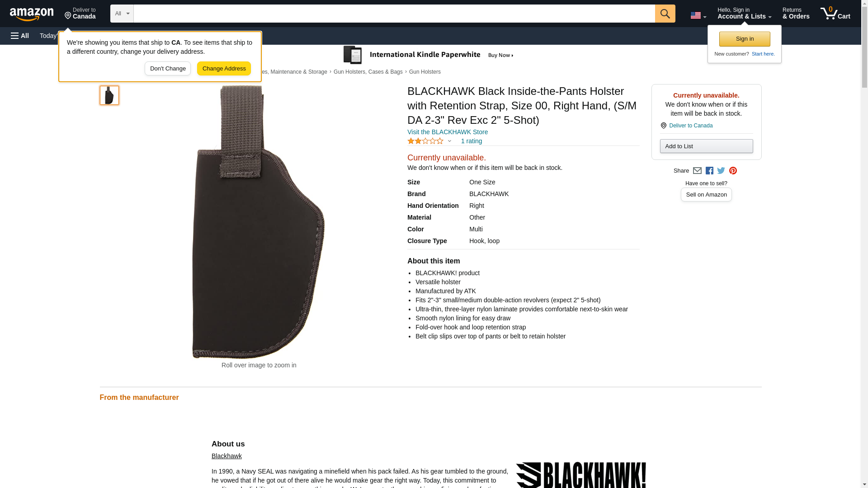
Task: Open Returns & Orders
Action: (x=796, y=14)
